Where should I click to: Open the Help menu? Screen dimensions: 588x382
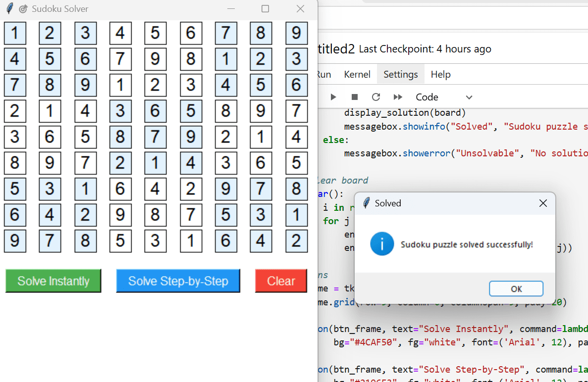440,74
